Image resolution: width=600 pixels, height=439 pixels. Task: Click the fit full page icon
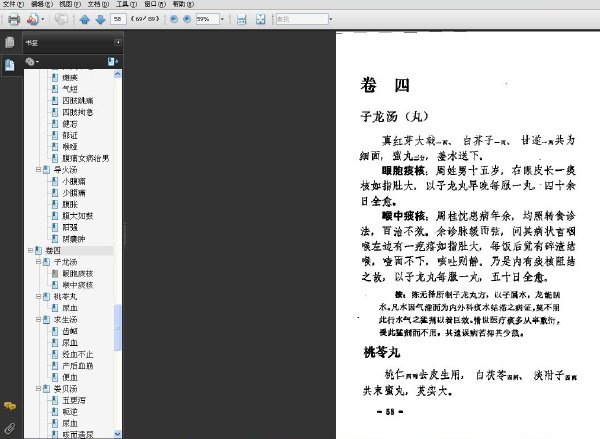261,19
